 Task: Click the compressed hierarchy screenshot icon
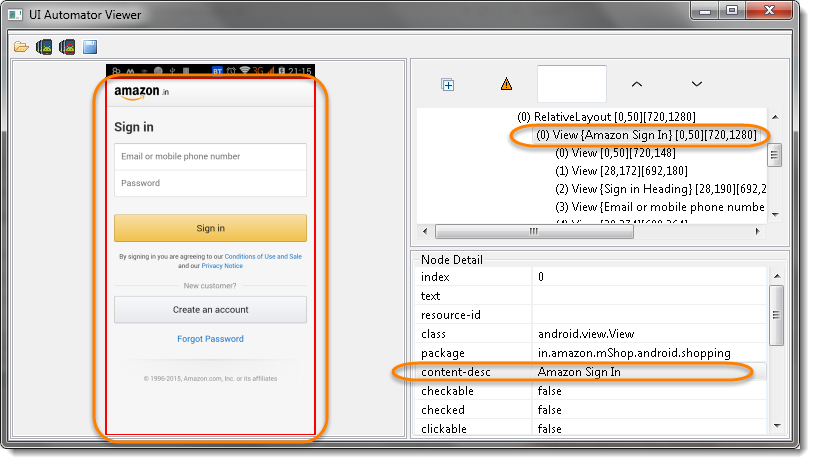[67, 47]
